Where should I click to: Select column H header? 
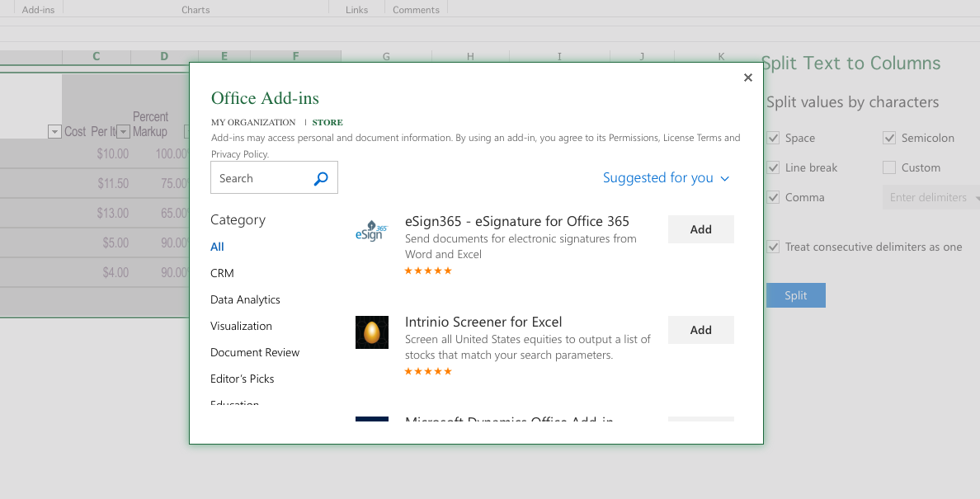[x=470, y=56]
